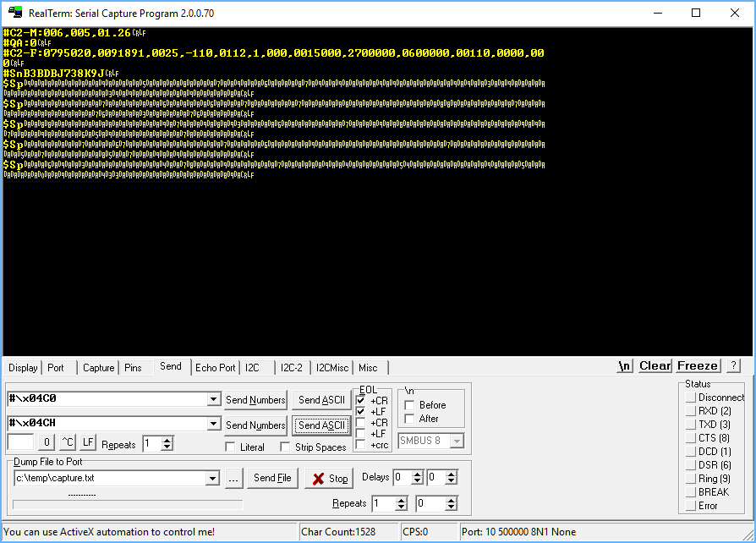Check the Strip Spaces checkbox
The image size is (756, 543).
click(x=286, y=447)
